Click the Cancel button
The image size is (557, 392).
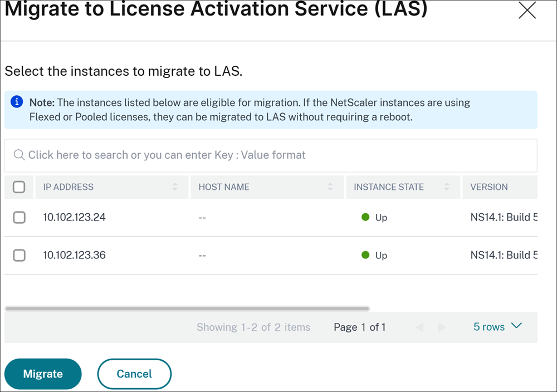[134, 374]
